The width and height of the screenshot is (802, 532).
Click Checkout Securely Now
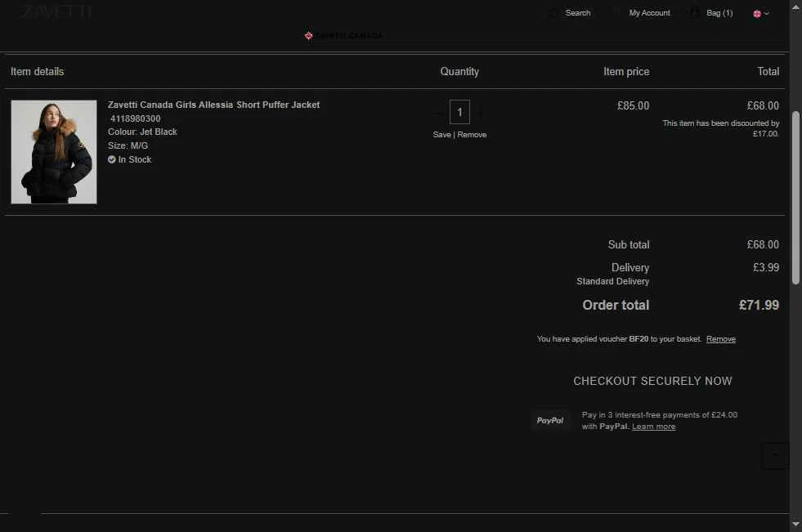pos(652,381)
